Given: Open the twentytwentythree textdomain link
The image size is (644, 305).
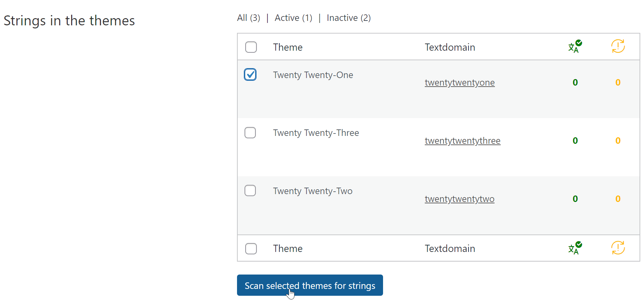Looking at the screenshot, I should tap(462, 141).
